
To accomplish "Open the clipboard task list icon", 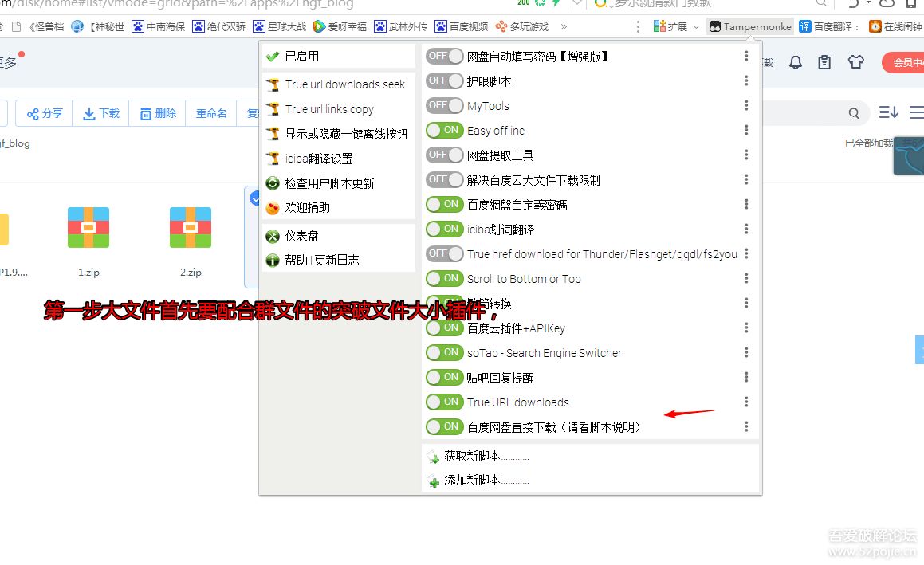I will coord(824,62).
